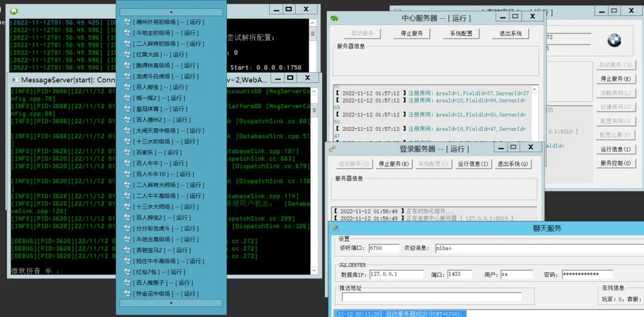Click the top console window scrollbar thumb
The width and height of the screenshot is (644, 317).
[x=313, y=34]
